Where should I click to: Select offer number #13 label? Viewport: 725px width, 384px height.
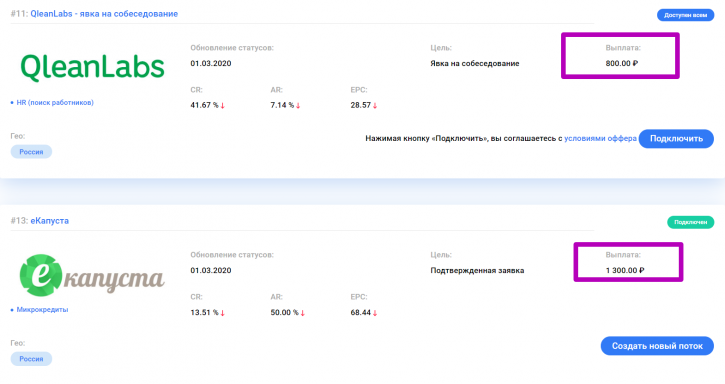(x=19, y=221)
